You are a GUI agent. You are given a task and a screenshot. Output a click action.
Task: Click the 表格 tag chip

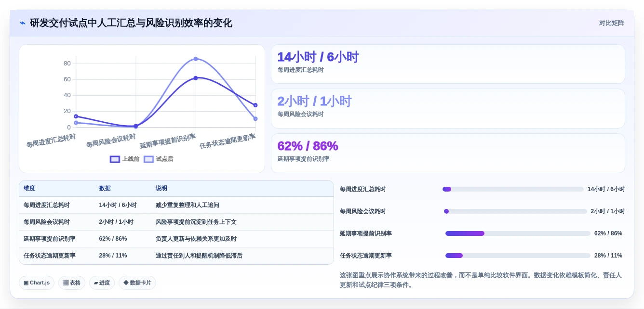[72, 283]
